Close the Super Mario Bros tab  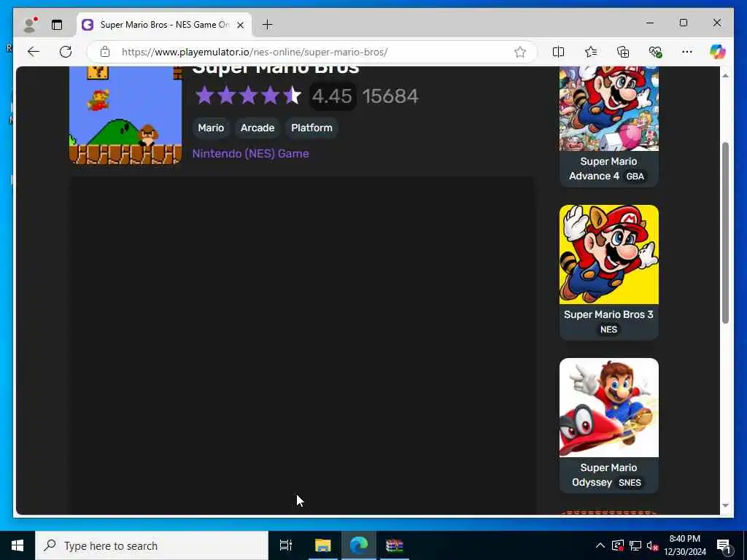coord(241,25)
